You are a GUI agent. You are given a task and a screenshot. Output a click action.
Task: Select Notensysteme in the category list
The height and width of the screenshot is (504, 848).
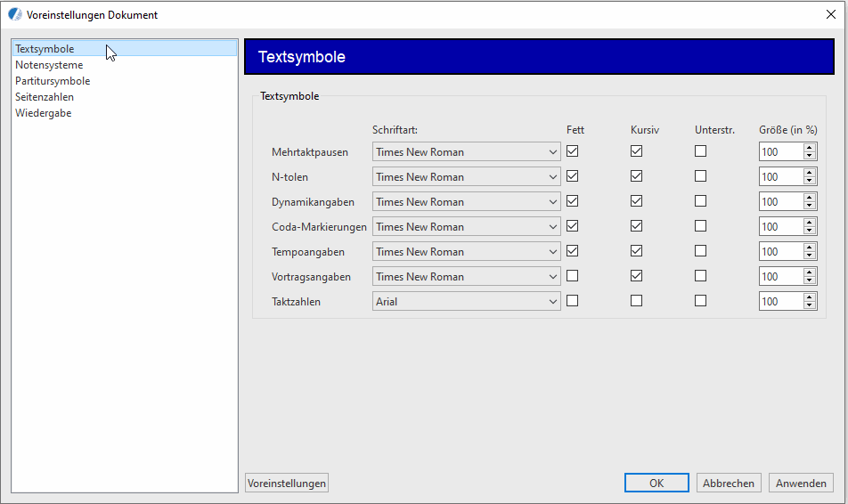[x=49, y=65]
